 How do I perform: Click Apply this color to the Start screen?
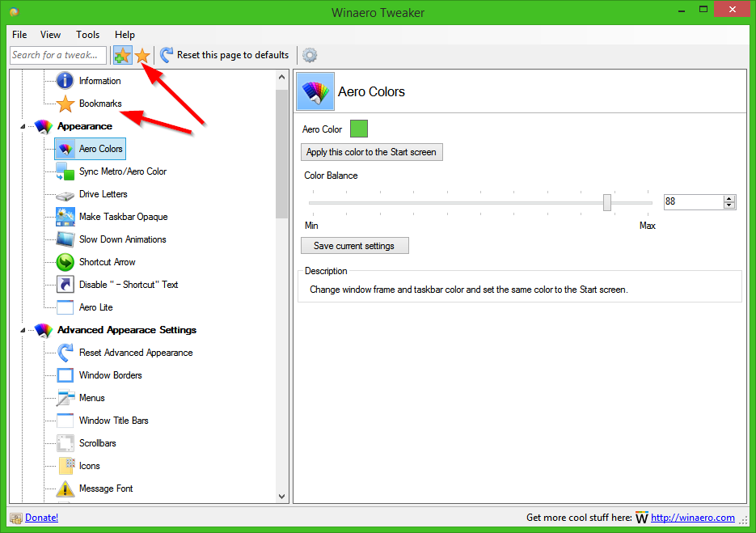tap(371, 152)
